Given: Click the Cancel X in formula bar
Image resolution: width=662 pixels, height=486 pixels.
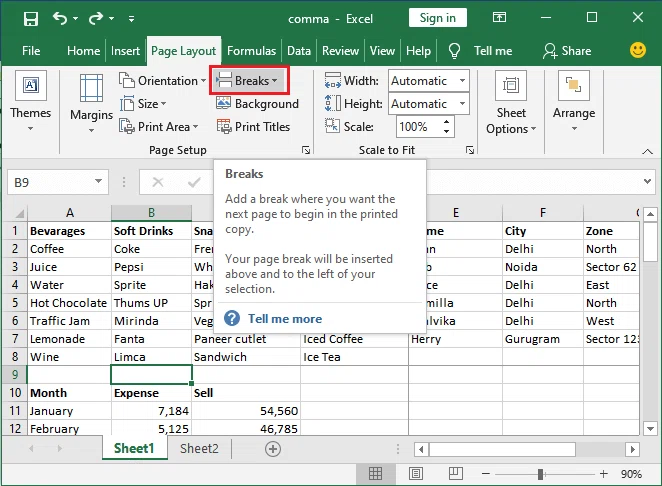Looking at the screenshot, I should [x=157, y=182].
